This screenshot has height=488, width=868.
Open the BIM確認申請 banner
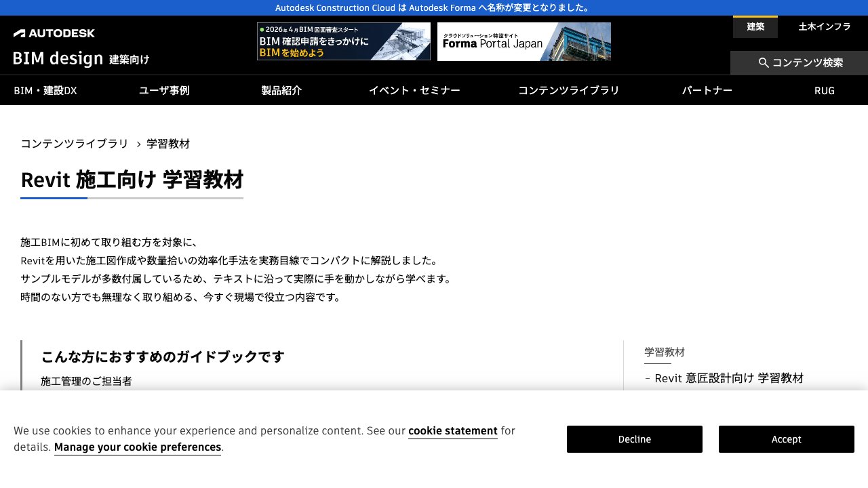coord(344,41)
